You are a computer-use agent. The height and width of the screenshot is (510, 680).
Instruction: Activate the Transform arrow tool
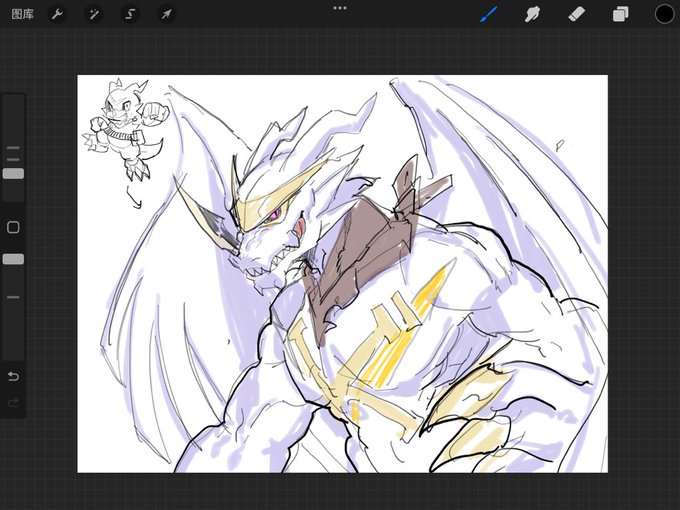tap(166, 14)
